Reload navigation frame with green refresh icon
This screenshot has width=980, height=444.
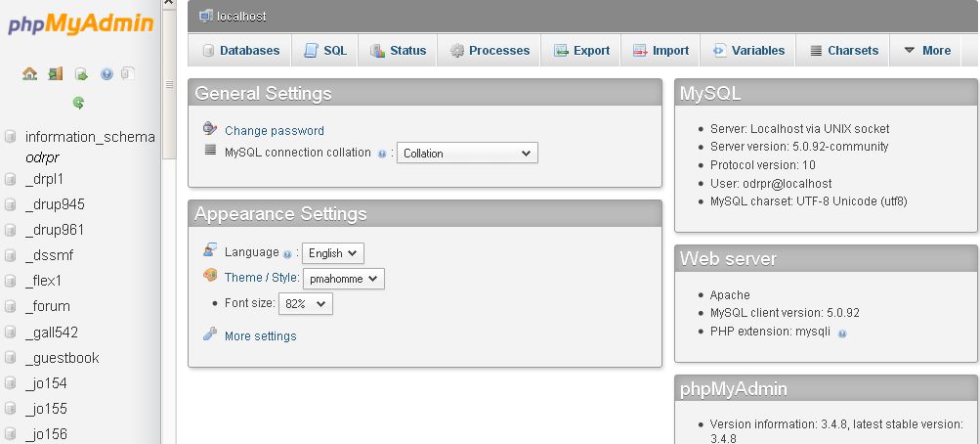pyautogui.click(x=78, y=103)
